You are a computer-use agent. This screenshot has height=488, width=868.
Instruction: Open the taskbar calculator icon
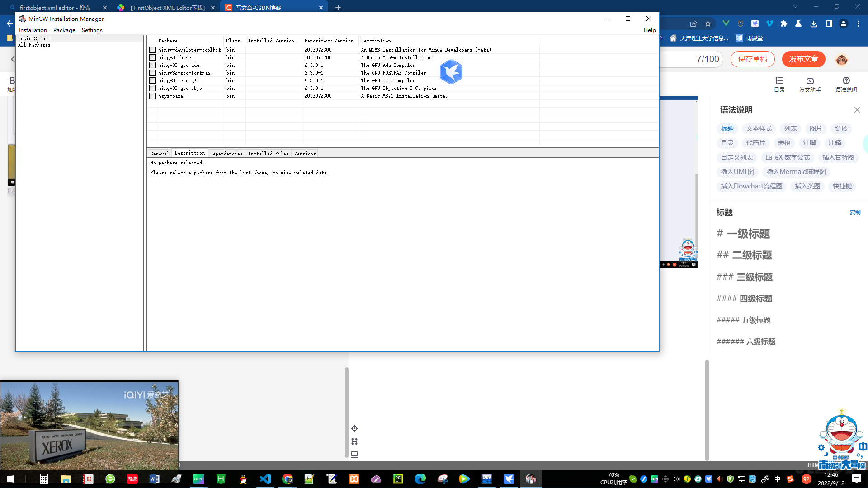point(44,479)
